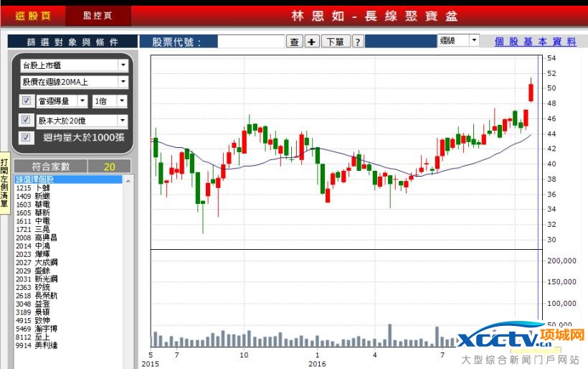Toggle the 當週爆量 checkbox
The width and height of the screenshot is (588, 369).
click(x=27, y=101)
